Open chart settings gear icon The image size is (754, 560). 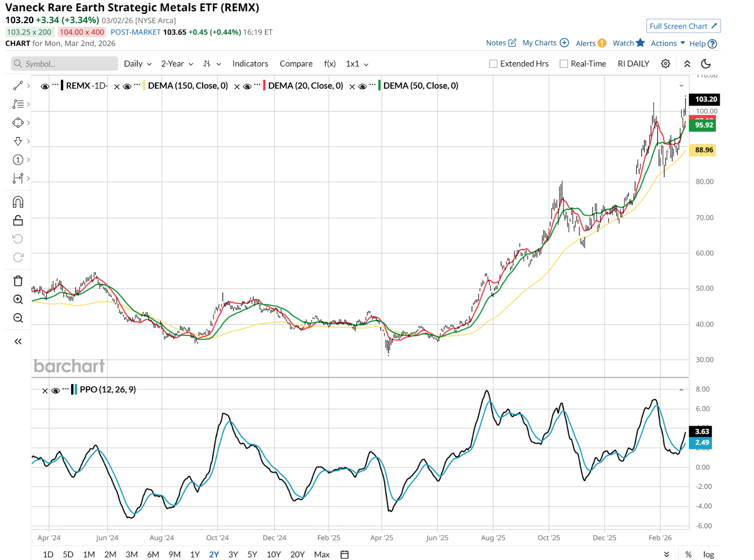[665, 64]
